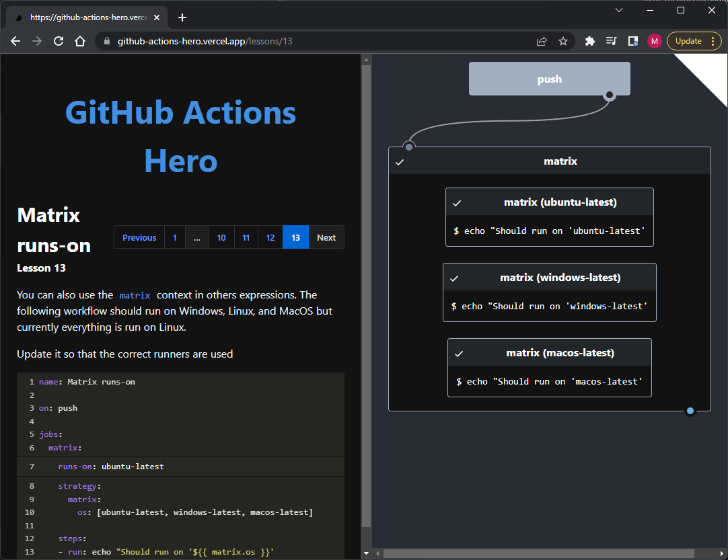The image size is (728, 560).
Task: Share this page via share icon
Action: tap(542, 41)
